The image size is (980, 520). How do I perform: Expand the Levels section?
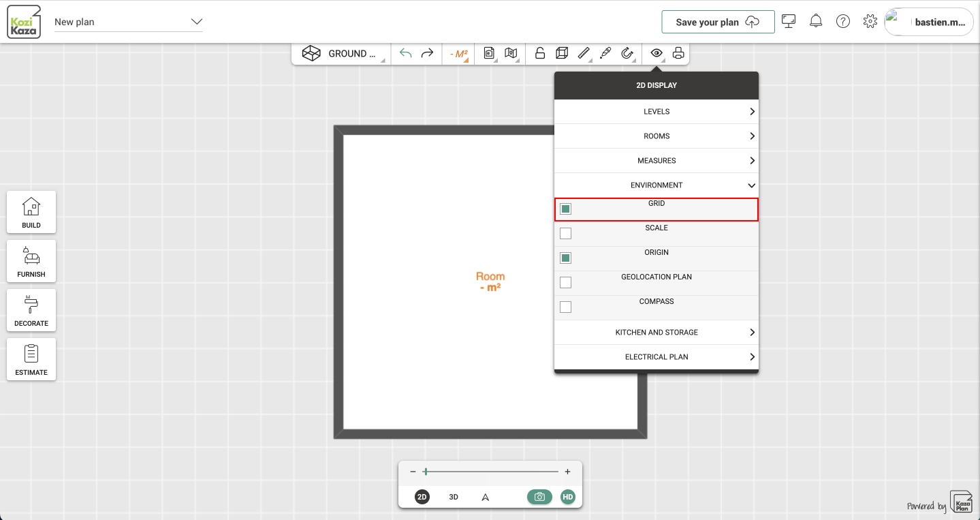coord(657,111)
